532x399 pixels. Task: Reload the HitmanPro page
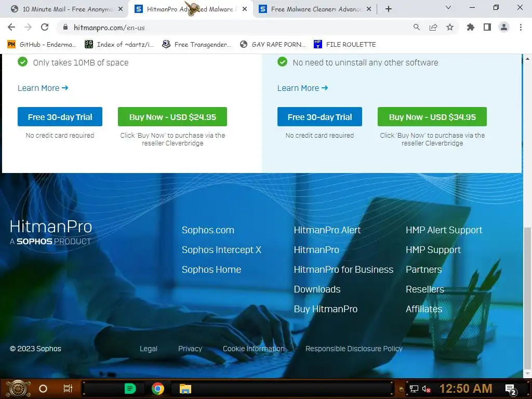(x=45, y=27)
